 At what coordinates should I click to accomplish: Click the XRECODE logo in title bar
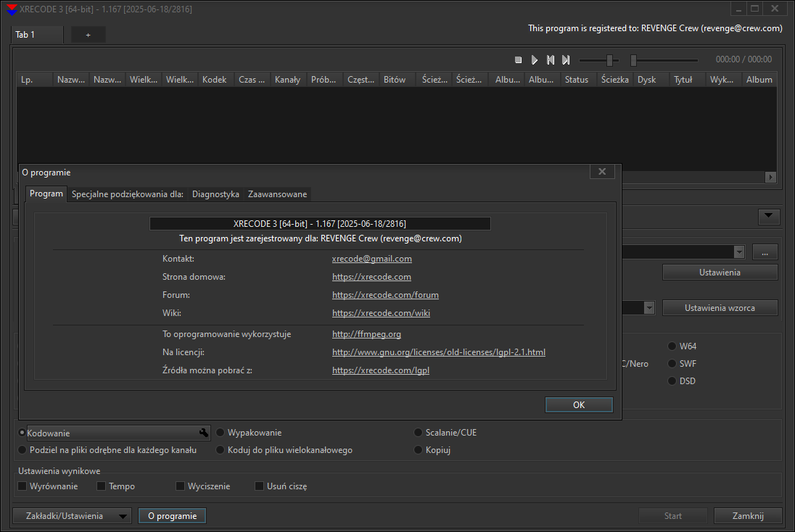11,9
